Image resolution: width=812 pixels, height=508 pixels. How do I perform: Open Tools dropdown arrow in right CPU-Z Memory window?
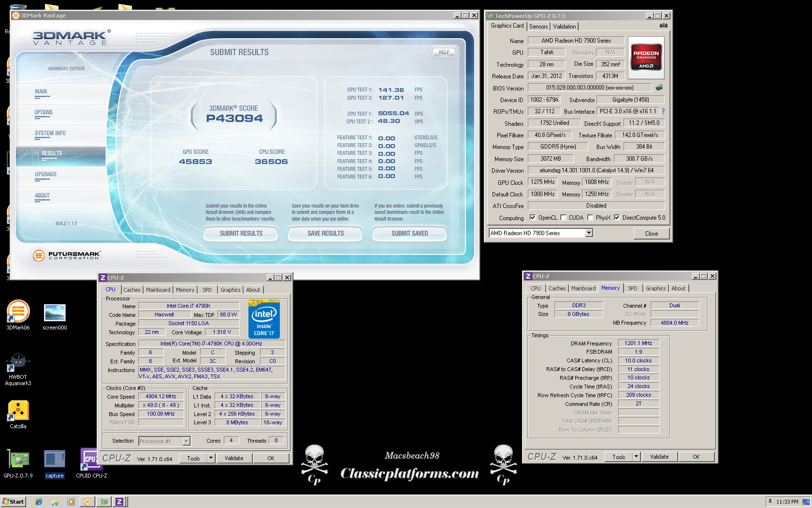(x=636, y=457)
